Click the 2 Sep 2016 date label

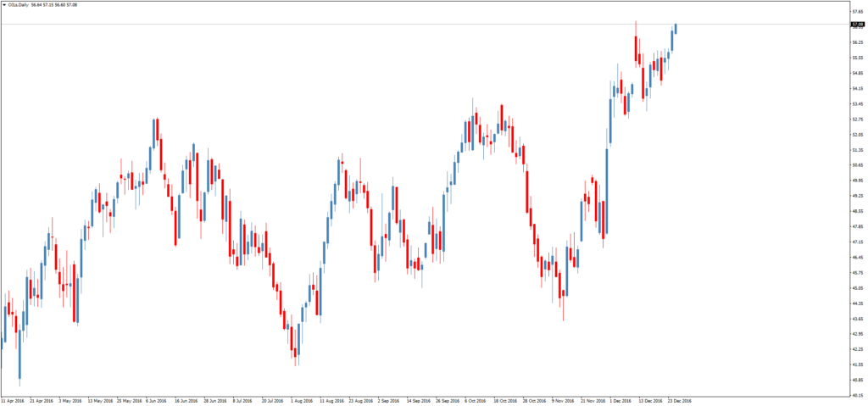[388, 400]
